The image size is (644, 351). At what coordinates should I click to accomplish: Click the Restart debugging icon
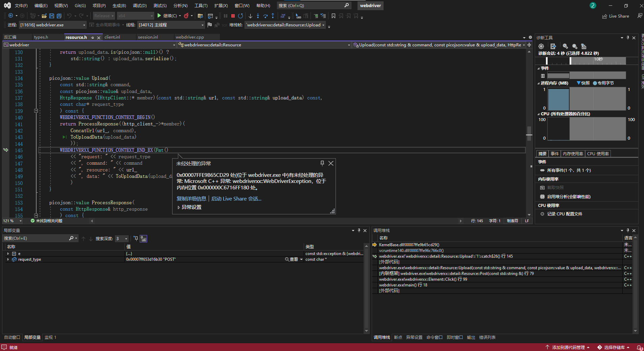point(240,16)
